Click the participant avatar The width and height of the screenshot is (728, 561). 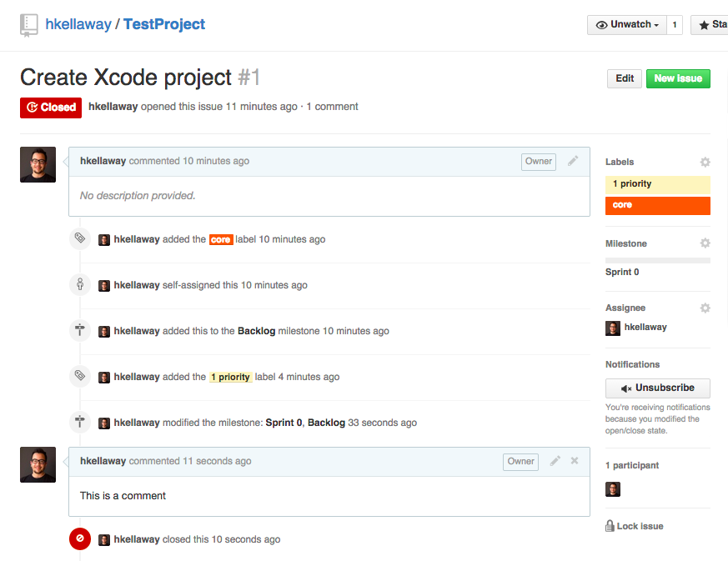coord(613,489)
